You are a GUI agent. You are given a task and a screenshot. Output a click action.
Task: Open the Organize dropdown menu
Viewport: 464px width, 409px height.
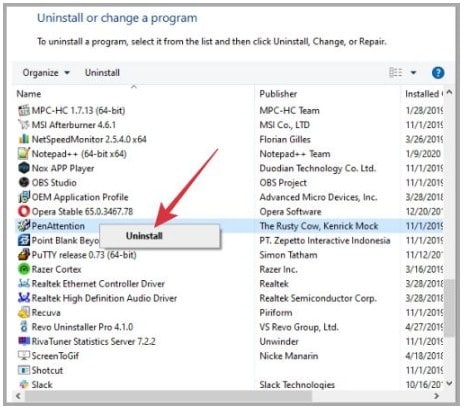pyautogui.click(x=46, y=73)
